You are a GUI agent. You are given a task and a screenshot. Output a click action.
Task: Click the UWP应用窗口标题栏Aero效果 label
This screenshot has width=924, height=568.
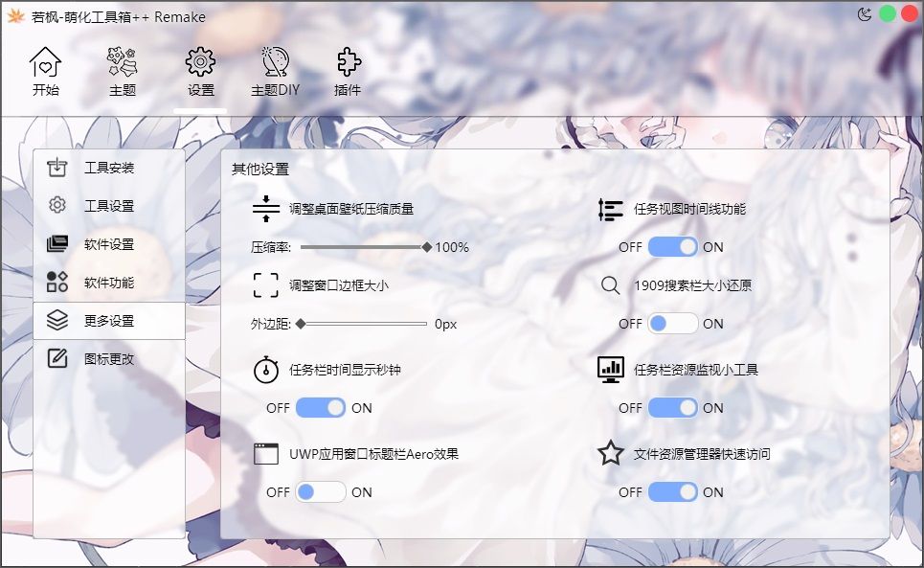373,454
